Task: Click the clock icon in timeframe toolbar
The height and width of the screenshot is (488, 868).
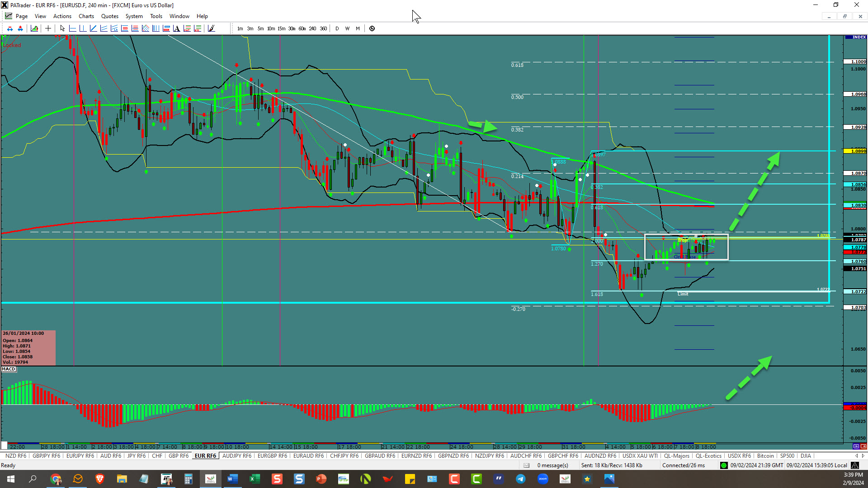Action: point(372,28)
